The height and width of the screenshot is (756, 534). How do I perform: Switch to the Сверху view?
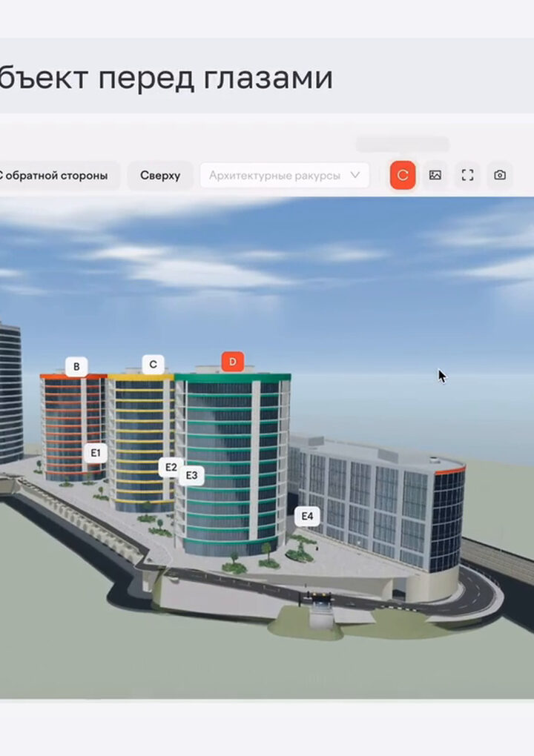point(160,176)
